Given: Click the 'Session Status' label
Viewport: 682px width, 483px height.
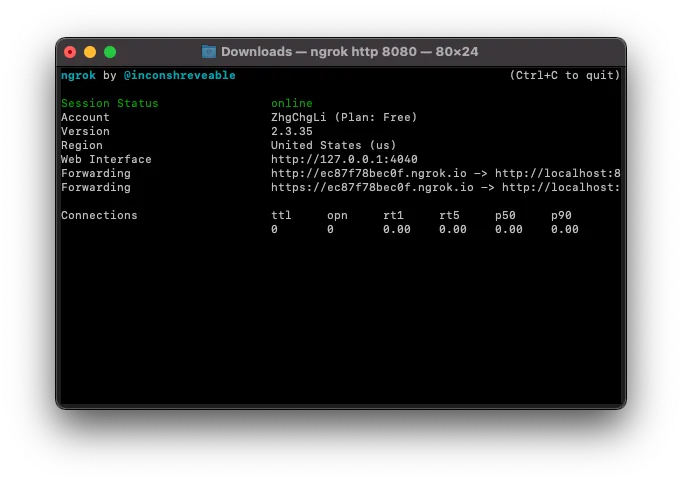Looking at the screenshot, I should click(109, 103).
